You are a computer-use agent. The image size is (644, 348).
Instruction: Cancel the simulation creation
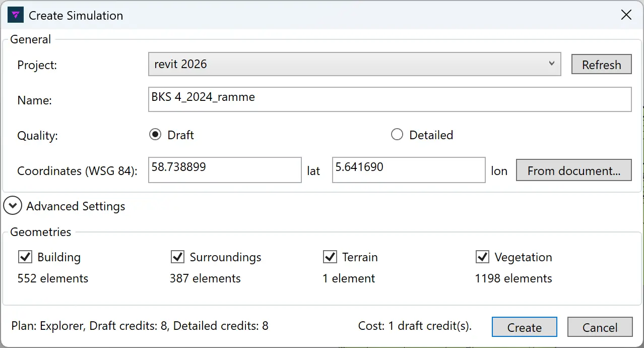(x=600, y=327)
